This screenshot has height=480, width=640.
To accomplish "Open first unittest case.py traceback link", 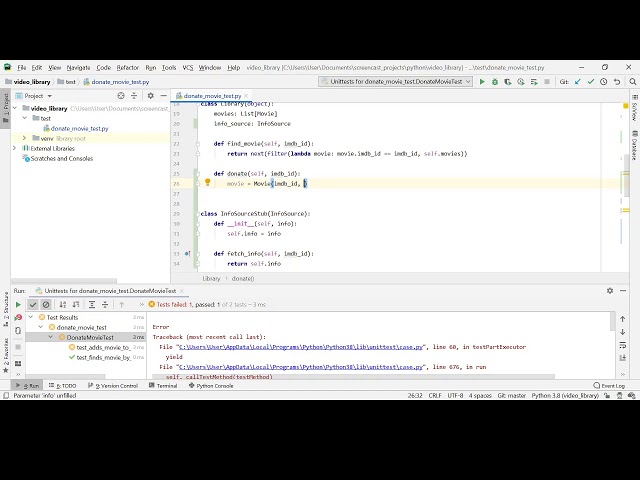I will point(301,347).
